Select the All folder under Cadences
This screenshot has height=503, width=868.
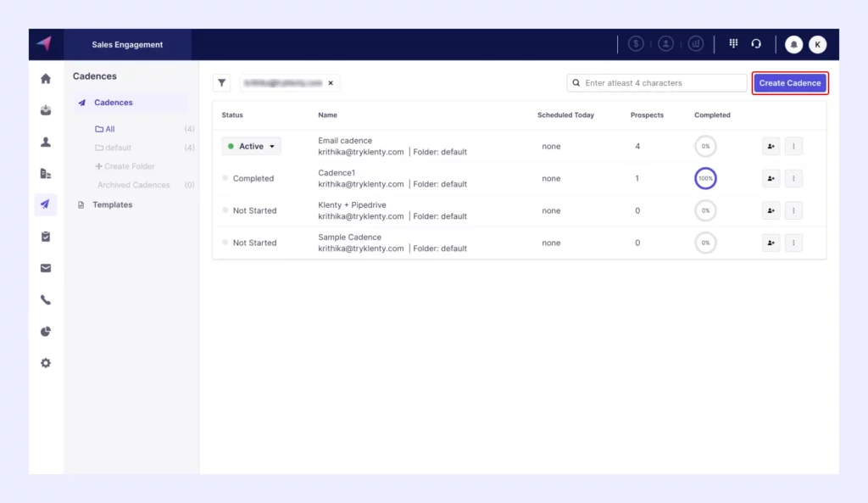coord(107,129)
